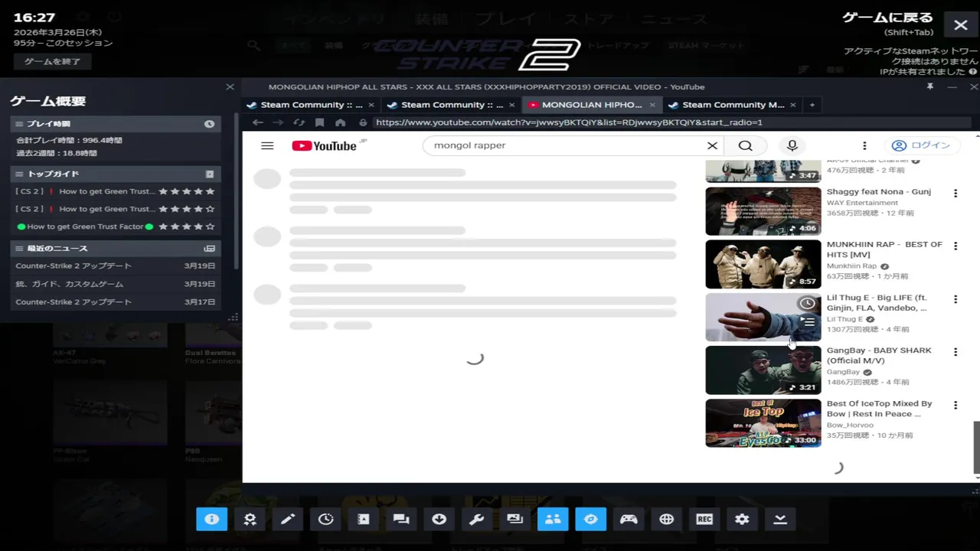This screenshot has width=980, height=551.
Task: Open the Guides book icon in overlay toolbar
Action: [364, 519]
